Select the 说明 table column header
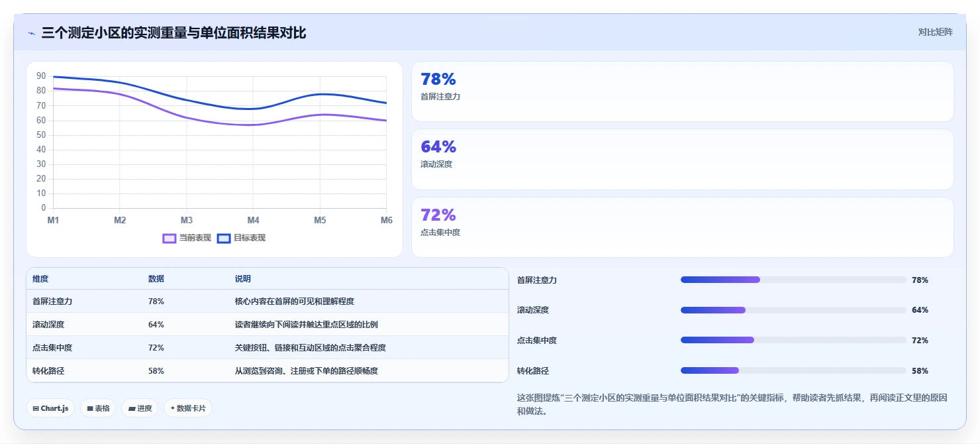 (x=243, y=279)
